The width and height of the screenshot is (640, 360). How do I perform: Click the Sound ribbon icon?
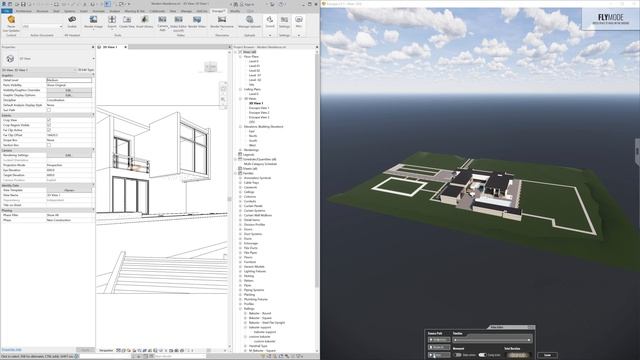[270, 20]
